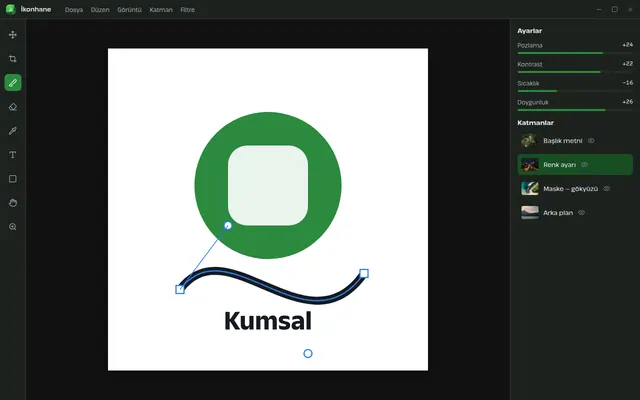This screenshot has width=640, height=400.
Task: Pick the Eyedropper tool
Action: (13, 131)
